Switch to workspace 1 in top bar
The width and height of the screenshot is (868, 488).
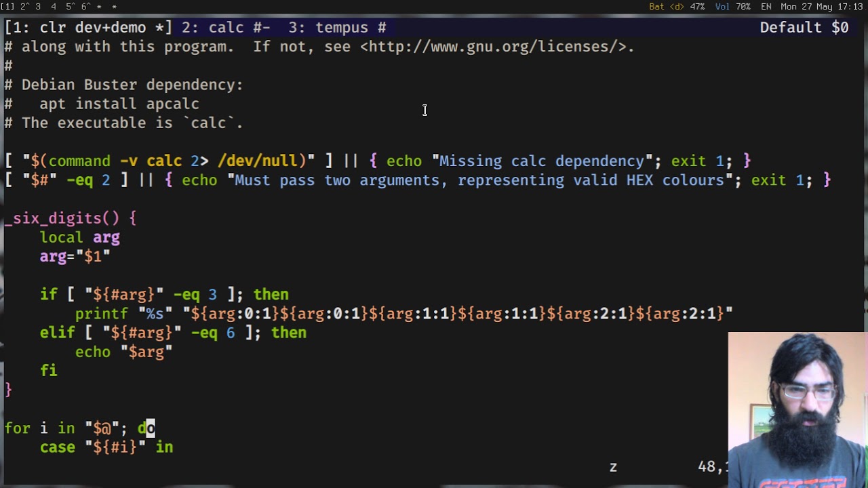7,7
